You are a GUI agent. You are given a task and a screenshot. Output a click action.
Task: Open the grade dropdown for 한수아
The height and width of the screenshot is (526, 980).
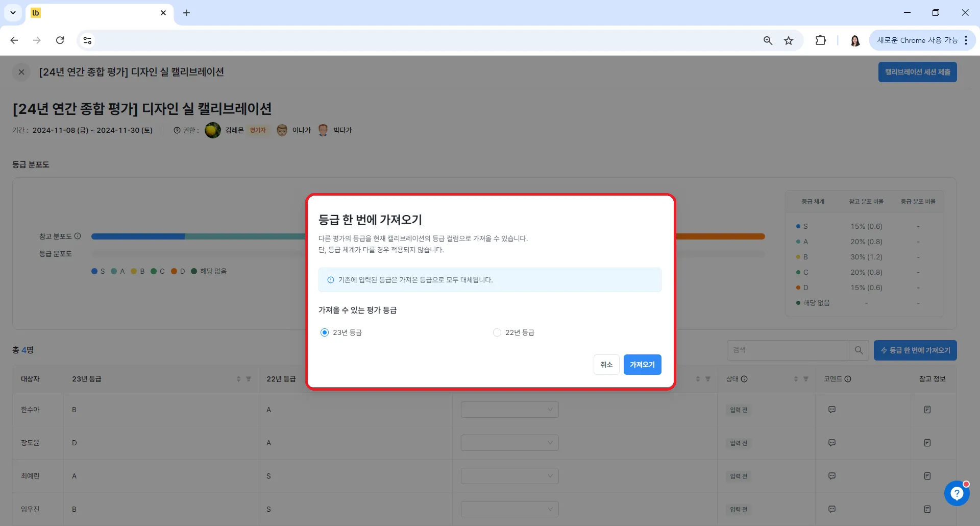point(509,410)
